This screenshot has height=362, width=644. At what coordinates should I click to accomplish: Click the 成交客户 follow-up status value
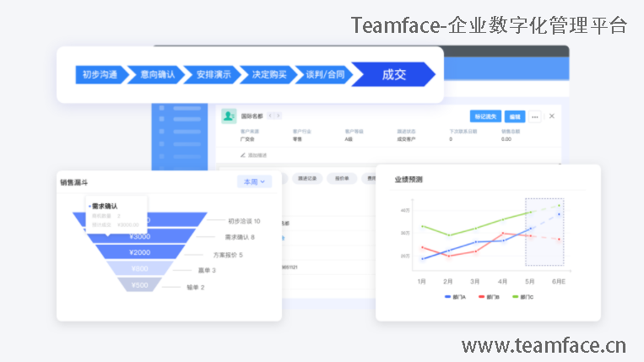click(x=406, y=139)
